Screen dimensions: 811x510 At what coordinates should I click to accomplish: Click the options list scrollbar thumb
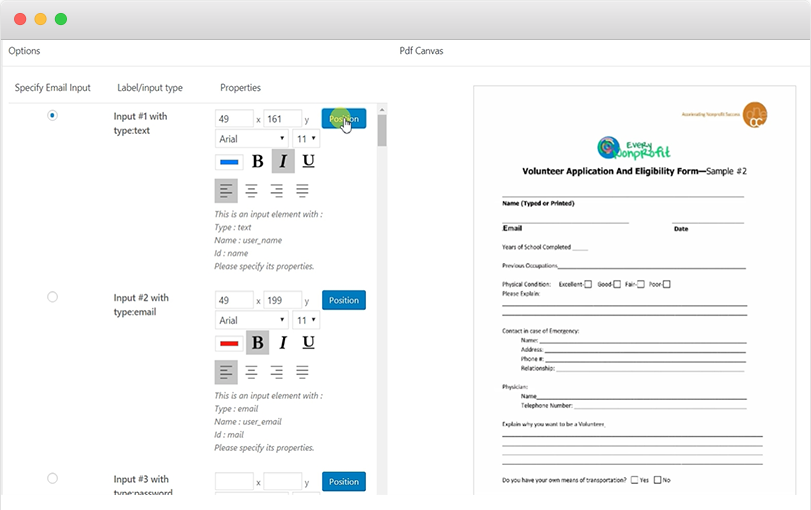point(382,131)
